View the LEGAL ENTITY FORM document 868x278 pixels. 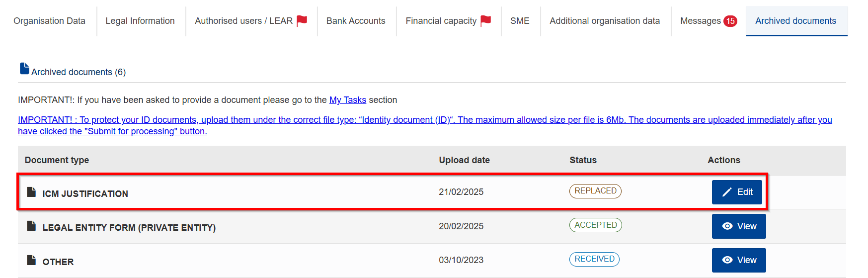pyautogui.click(x=739, y=226)
